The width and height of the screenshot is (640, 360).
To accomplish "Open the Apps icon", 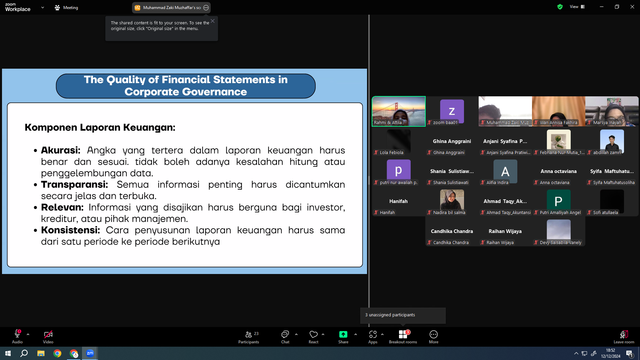I will point(373,337).
